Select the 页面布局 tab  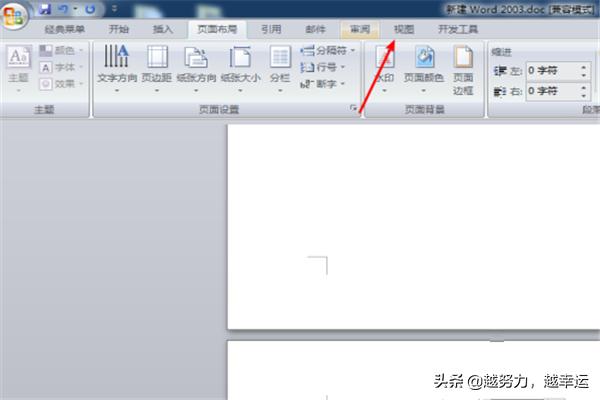click(217, 29)
